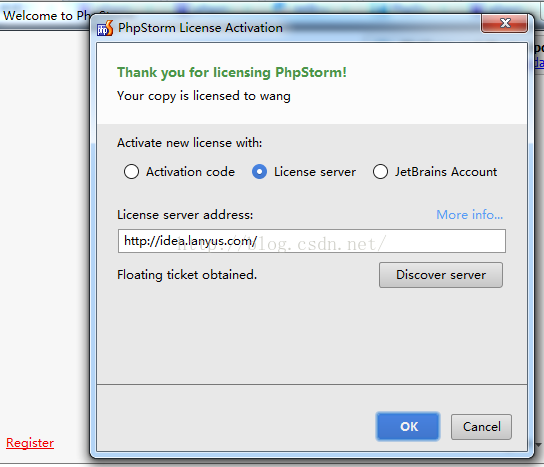The width and height of the screenshot is (544, 467).
Task: Click the "License server address:" label
Action: (x=185, y=215)
